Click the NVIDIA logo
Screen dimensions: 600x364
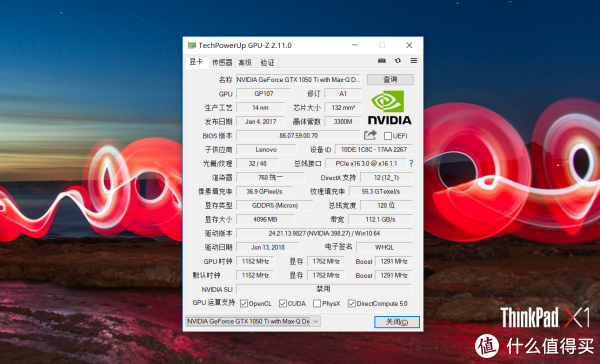tap(390, 108)
